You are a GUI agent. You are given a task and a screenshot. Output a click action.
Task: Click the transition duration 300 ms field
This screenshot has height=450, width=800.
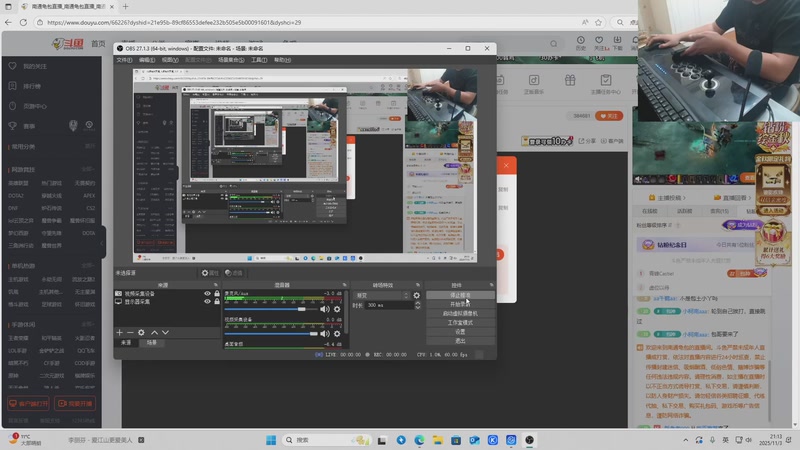(389, 305)
